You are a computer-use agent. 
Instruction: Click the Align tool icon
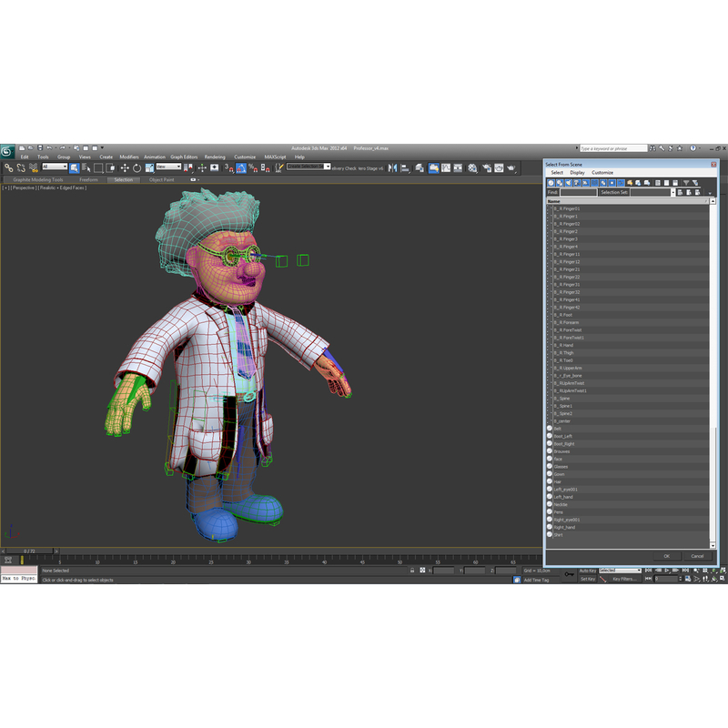tap(404, 169)
